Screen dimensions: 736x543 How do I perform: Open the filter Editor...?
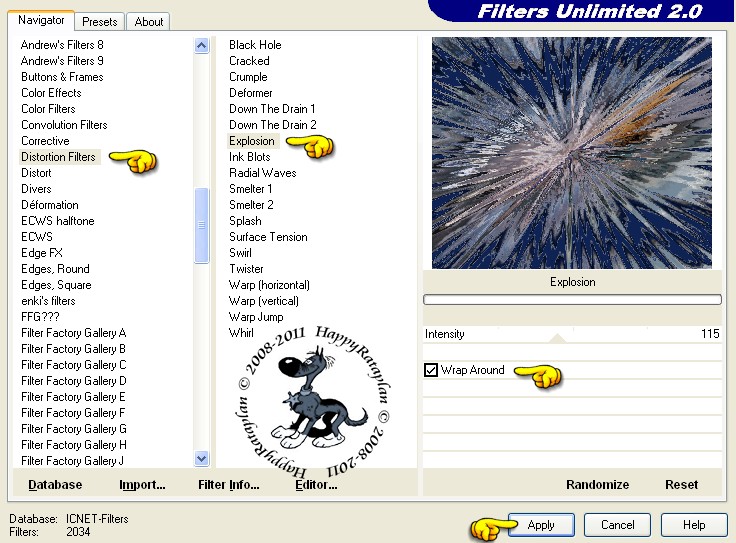click(x=316, y=485)
